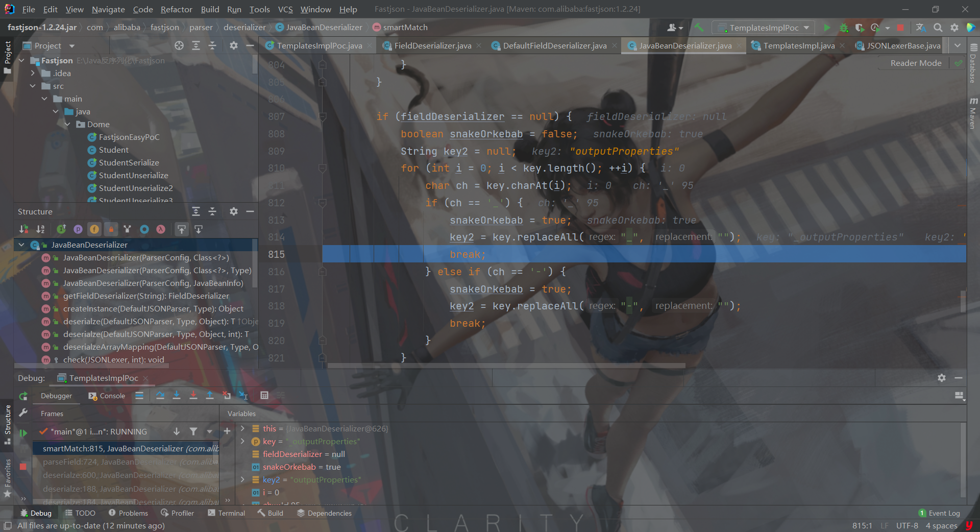Viewport: 980px width, 532px height.
Task: Build project with the hammer icon
Action: click(x=699, y=28)
